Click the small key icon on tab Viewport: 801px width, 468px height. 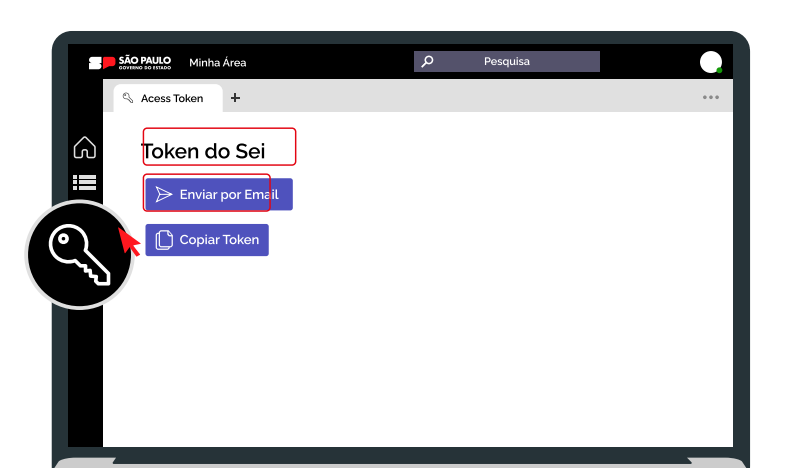pyautogui.click(x=128, y=98)
